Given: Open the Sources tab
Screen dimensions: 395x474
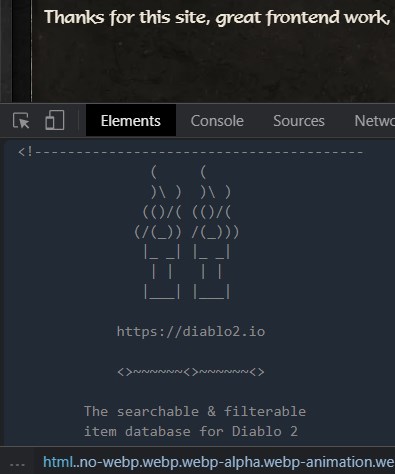Looking at the screenshot, I should [299, 121].
